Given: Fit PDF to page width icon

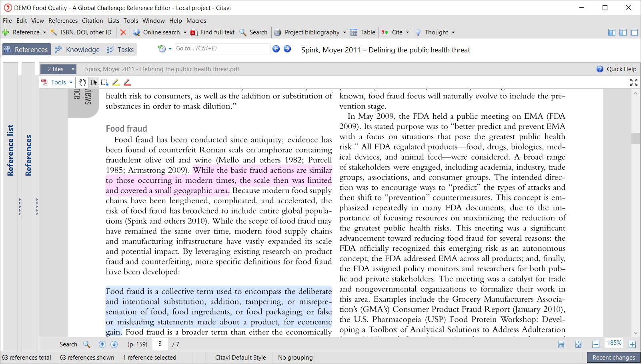Looking at the screenshot, I should [x=561, y=344].
